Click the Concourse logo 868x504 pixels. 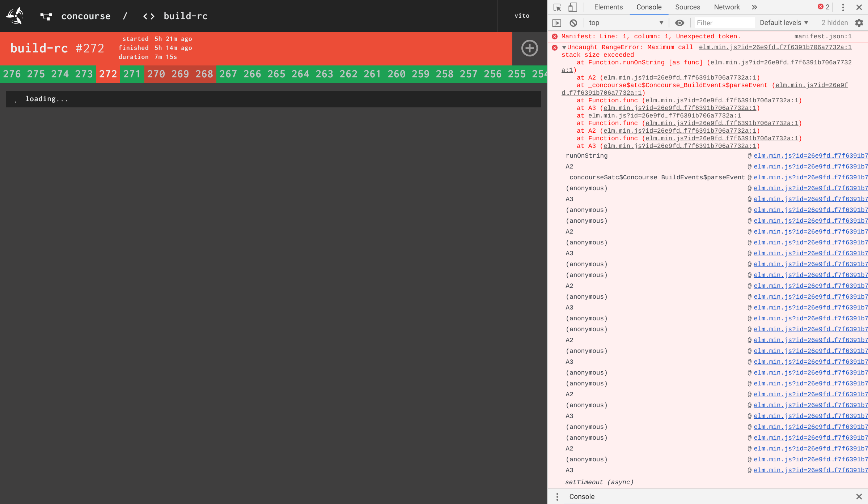click(15, 15)
